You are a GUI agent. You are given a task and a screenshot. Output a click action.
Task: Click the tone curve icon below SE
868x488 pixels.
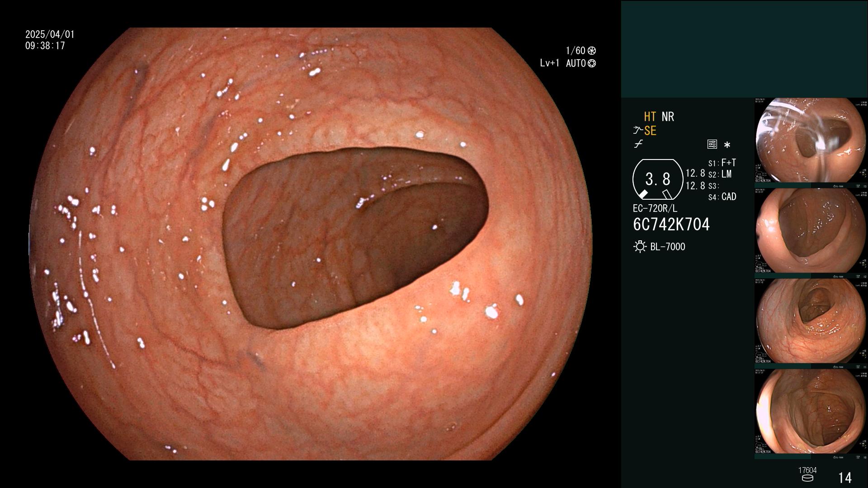(638, 144)
